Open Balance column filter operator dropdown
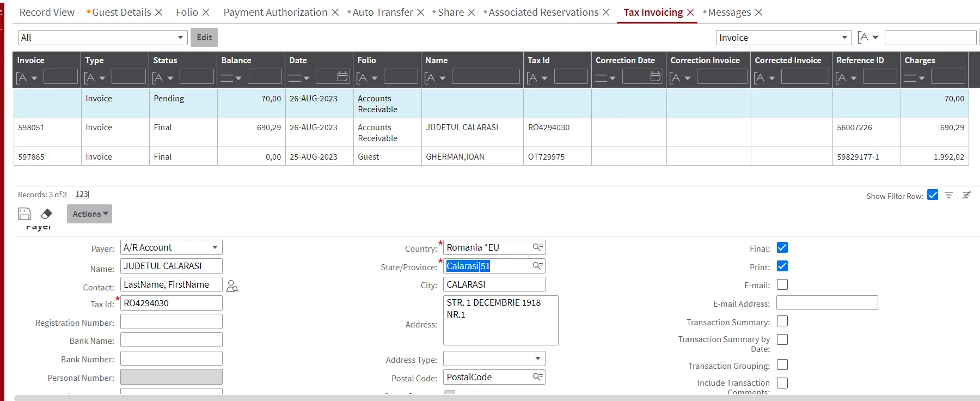 (230, 78)
